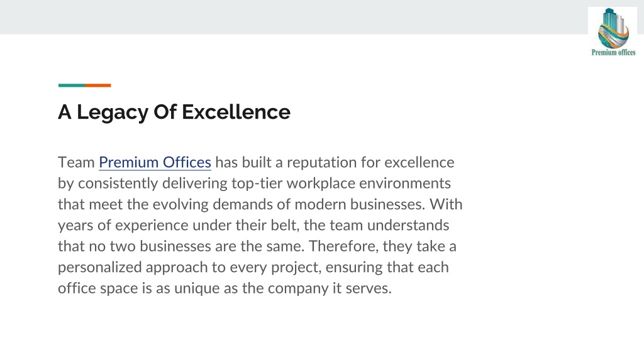Click the 'A Legacy Of Excellence' heading

click(174, 112)
